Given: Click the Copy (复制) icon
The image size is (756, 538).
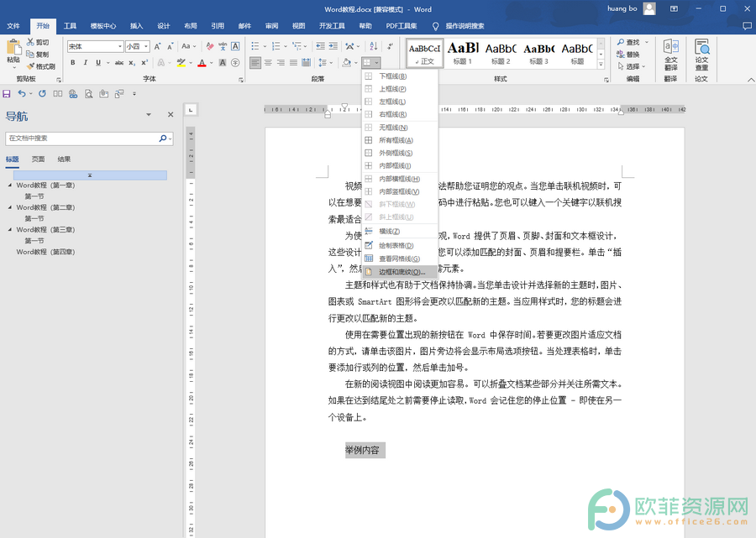Looking at the screenshot, I should [30, 54].
